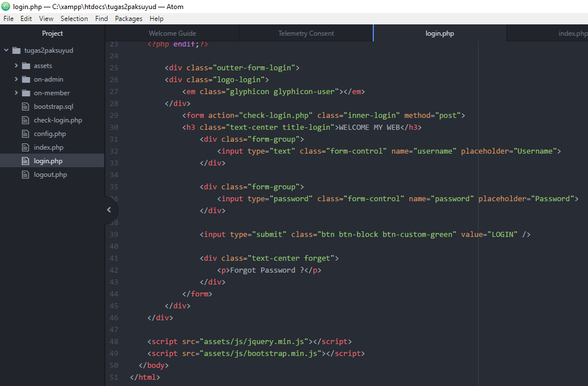Hide the tree view with the arrow handle
The image size is (588, 386).
click(x=109, y=210)
